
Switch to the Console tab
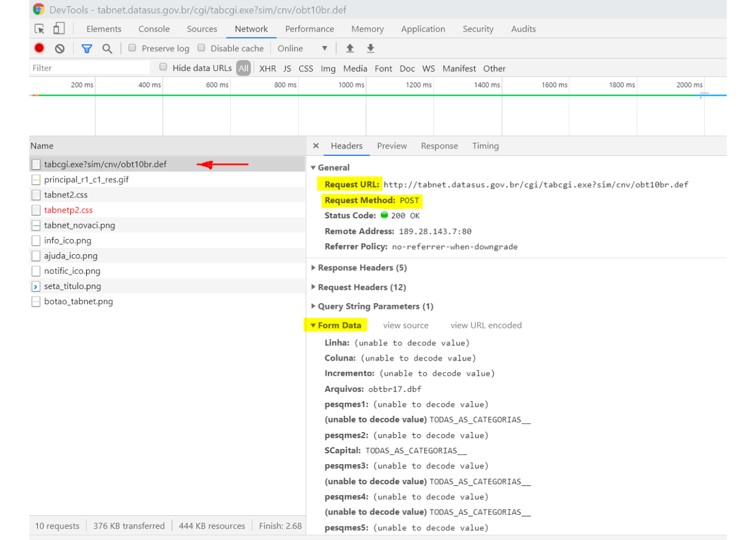pyautogui.click(x=154, y=29)
